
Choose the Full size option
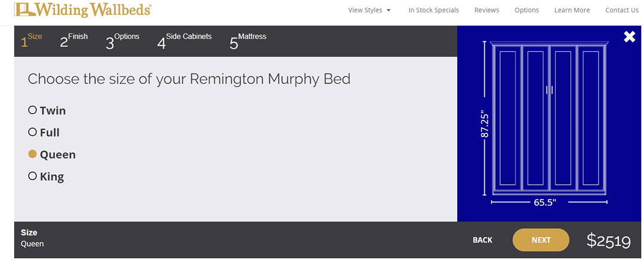point(33,132)
